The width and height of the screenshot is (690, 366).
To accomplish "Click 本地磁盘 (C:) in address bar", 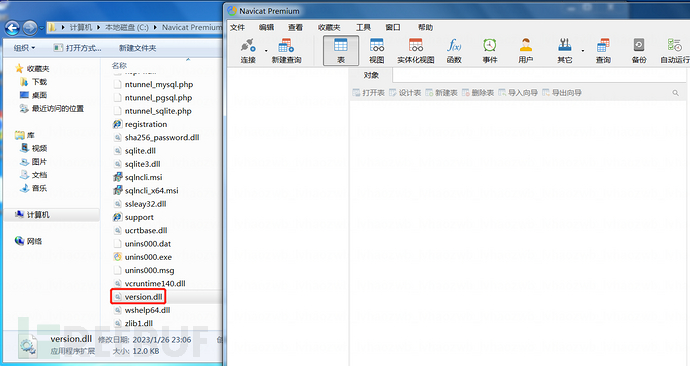I will tap(127, 27).
